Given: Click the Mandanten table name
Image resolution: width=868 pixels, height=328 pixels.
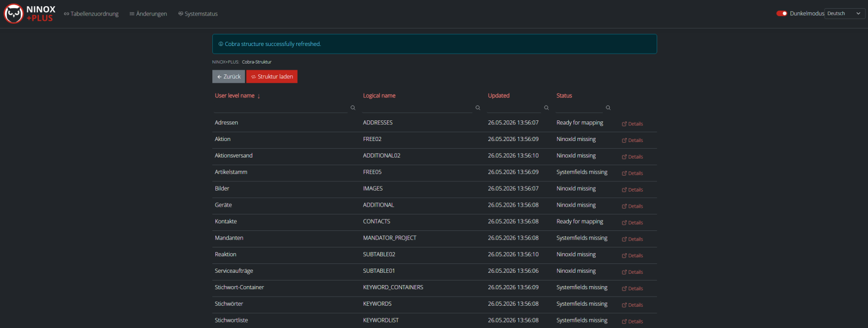Looking at the screenshot, I should tap(229, 238).
